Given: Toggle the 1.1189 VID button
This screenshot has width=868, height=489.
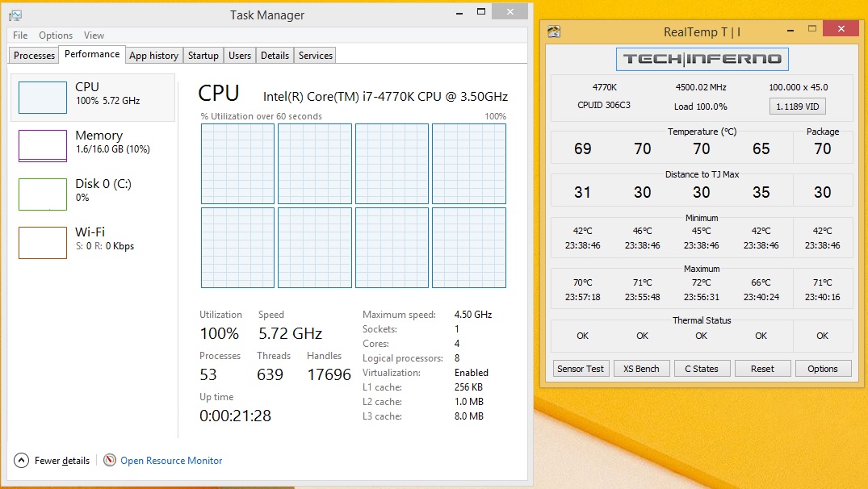Looking at the screenshot, I should (797, 107).
